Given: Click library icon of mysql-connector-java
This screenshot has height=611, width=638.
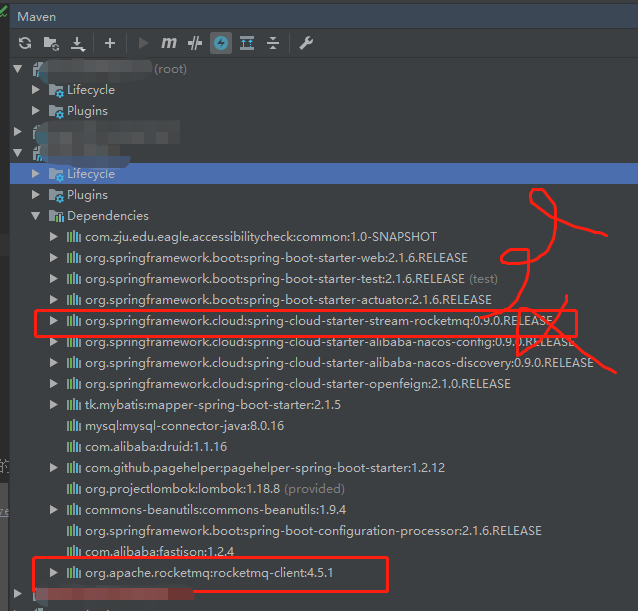Looking at the screenshot, I should [74, 426].
